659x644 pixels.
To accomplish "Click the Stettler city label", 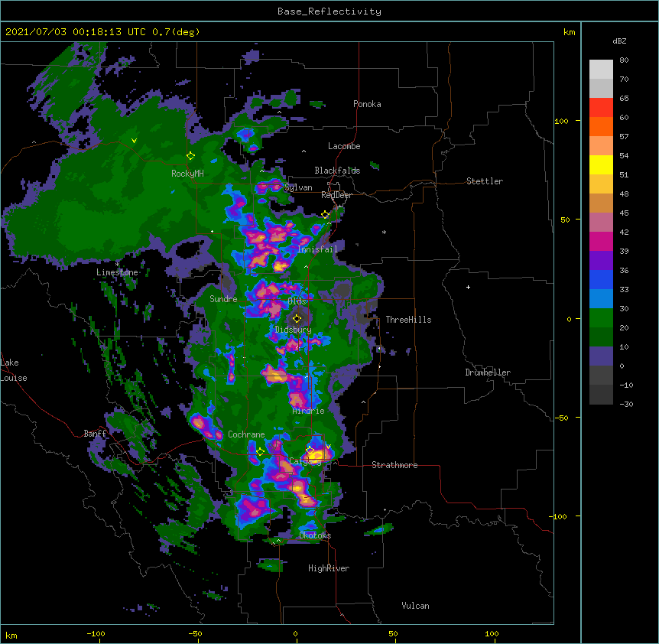I will point(485,181).
